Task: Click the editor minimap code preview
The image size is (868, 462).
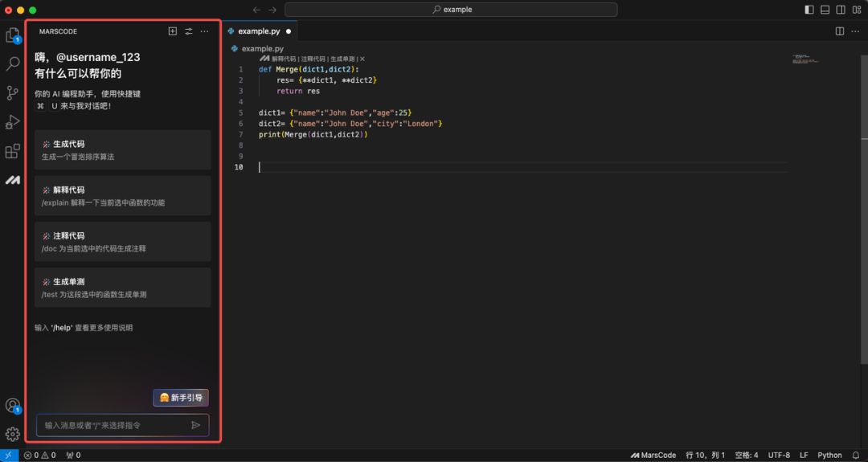Action: click(805, 59)
